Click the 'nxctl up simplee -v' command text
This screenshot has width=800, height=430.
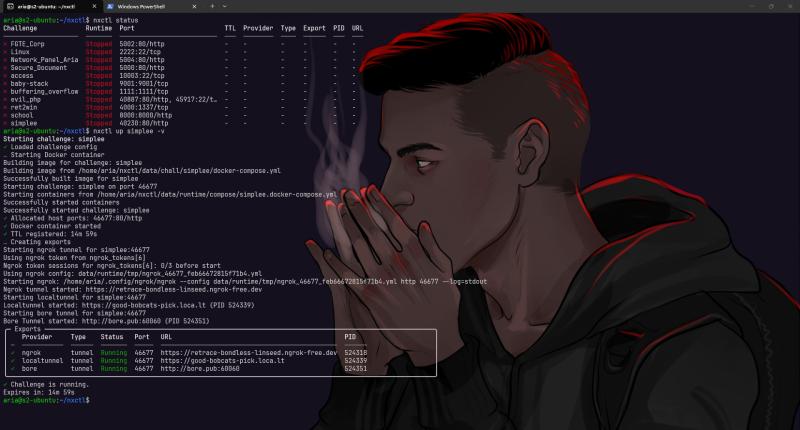[129, 131]
